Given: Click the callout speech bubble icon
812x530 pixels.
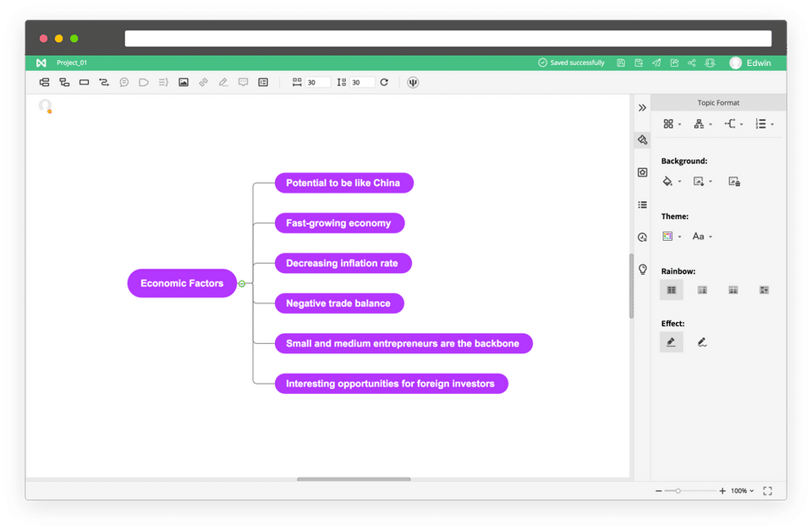Looking at the screenshot, I should [124, 82].
